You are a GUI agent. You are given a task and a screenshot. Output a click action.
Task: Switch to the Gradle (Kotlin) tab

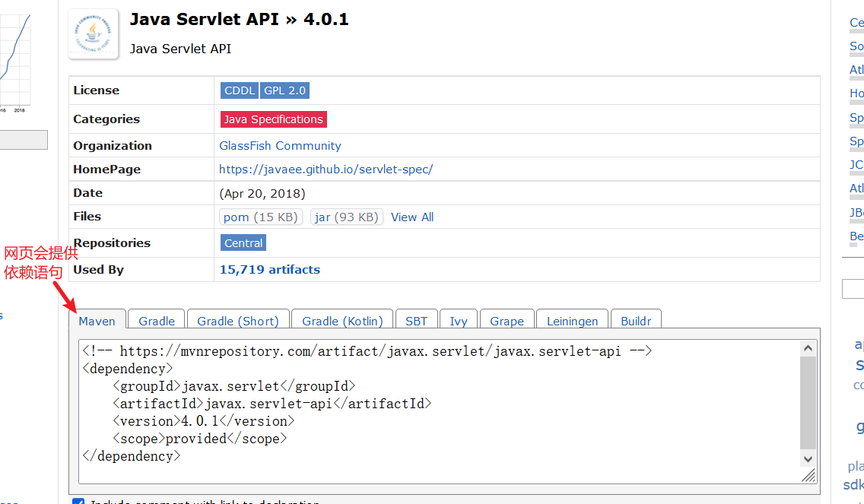(x=342, y=321)
